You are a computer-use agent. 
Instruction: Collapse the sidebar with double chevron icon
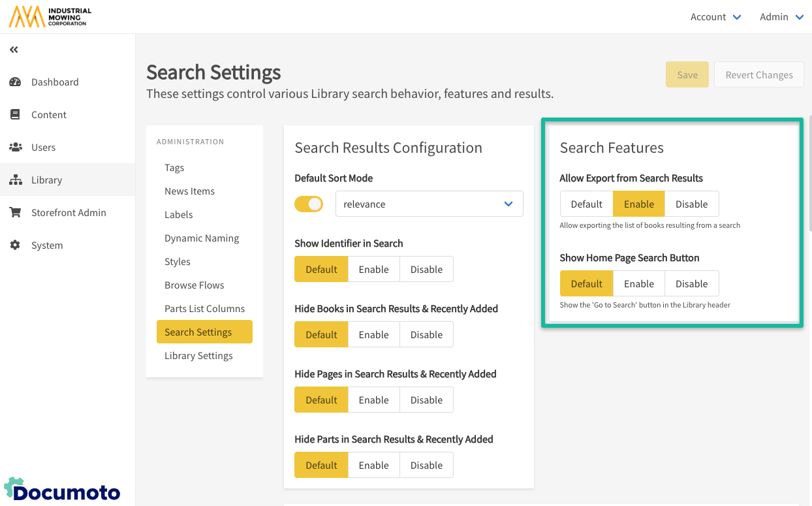14,50
